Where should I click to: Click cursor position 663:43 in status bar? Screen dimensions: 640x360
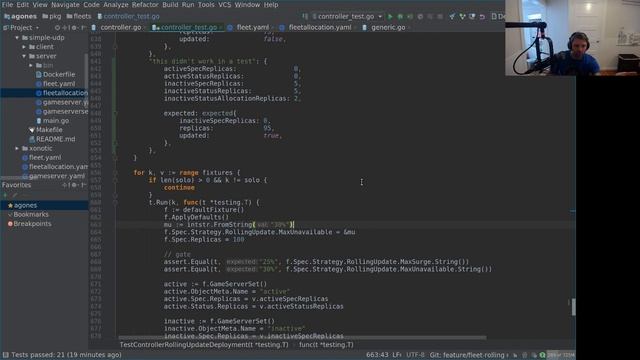tap(377, 355)
